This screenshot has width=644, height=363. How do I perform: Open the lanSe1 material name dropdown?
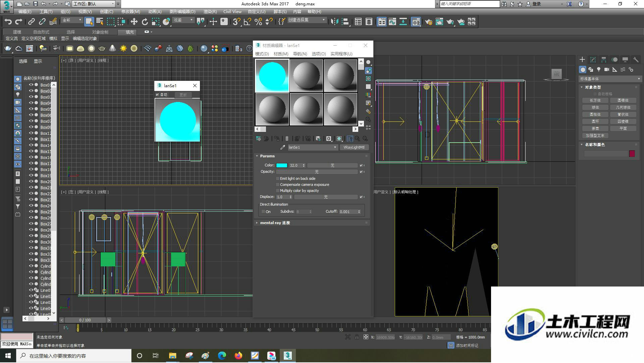coord(312,148)
